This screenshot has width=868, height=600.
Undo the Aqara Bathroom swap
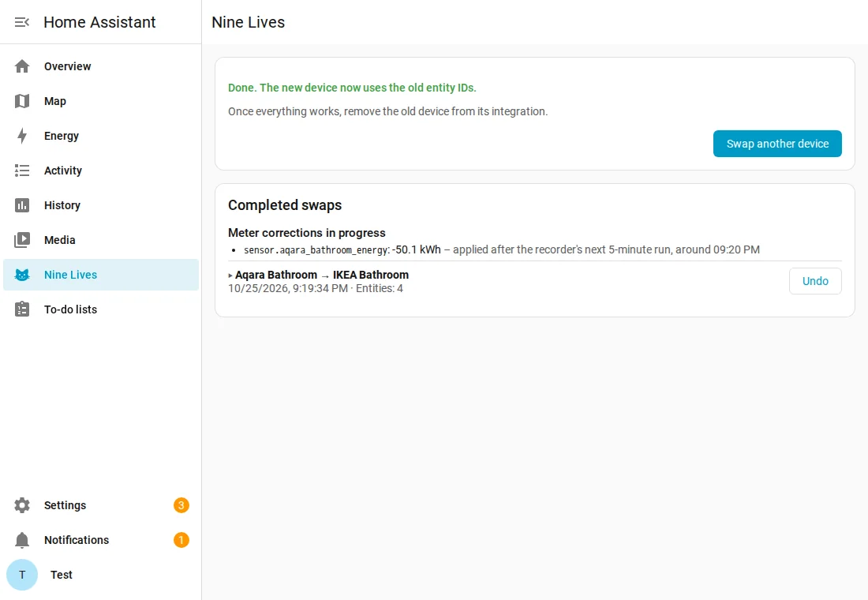pos(815,281)
